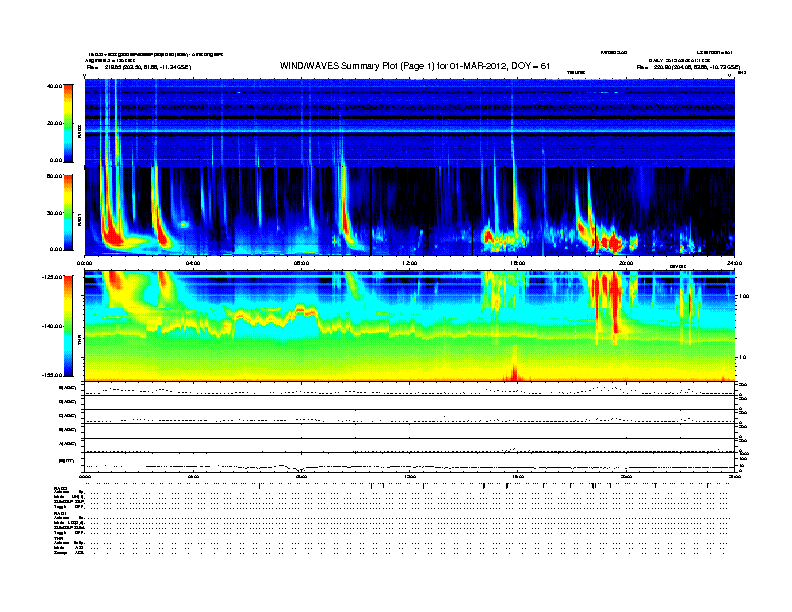Click the RAD2 intensity color bar
792x612 pixels.
pyautogui.click(x=68, y=123)
